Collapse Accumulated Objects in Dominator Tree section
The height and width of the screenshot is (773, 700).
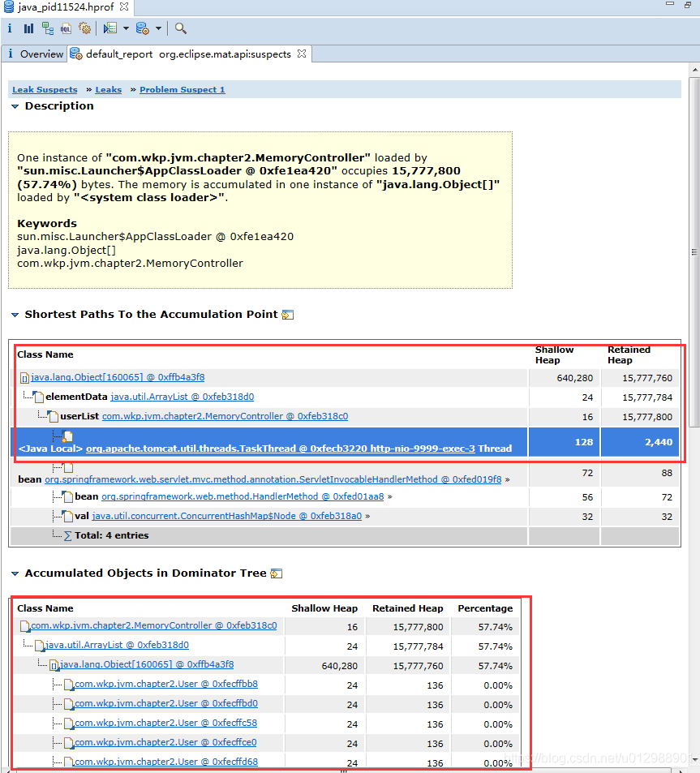(x=15, y=573)
